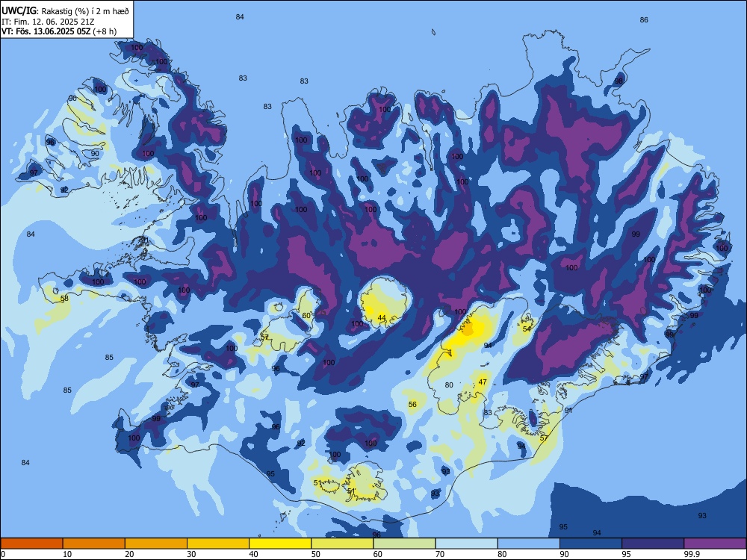Click the legend tick label 50
Image resolution: width=747 pixels, height=560 pixels.
tap(315, 554)
